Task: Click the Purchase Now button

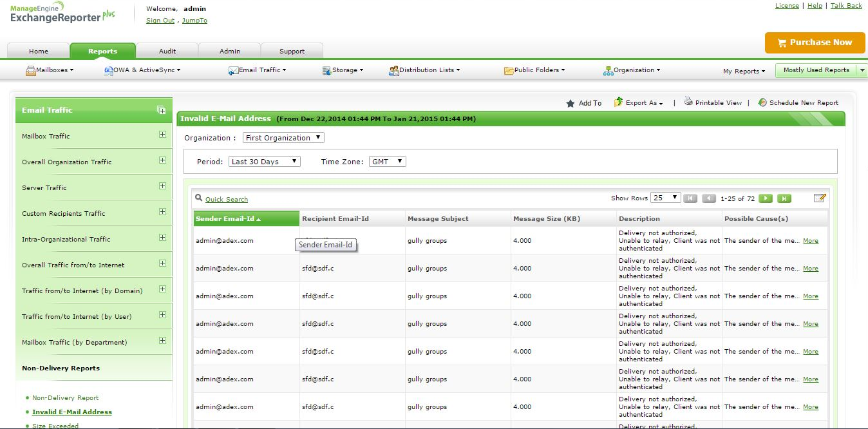Action: tap(814, 43)
